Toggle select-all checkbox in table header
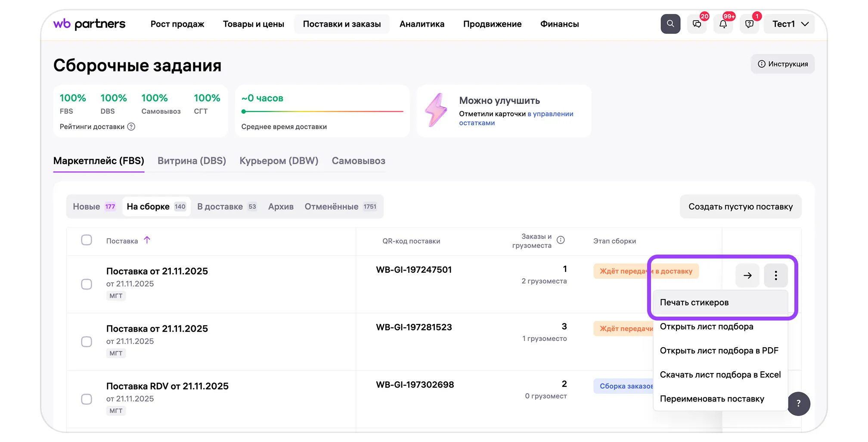Image resolution: width=868 pixels, height=442 pixels. click(87, 240)
